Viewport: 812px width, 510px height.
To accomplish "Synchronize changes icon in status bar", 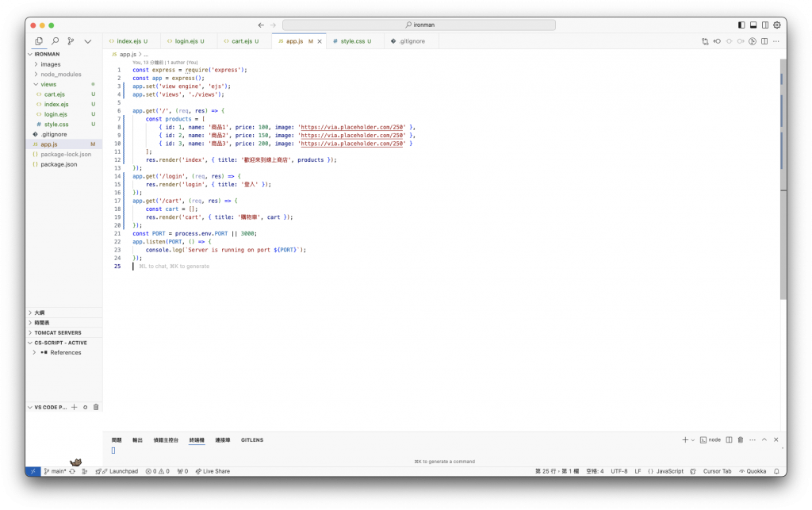I will click(72, 472).
